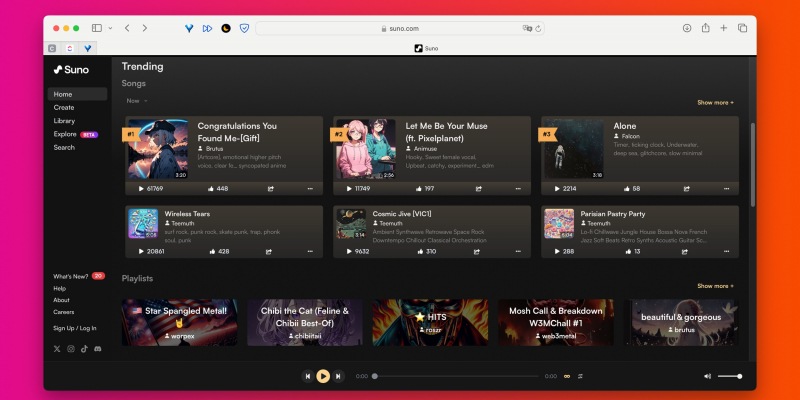Screen dimensions: 800x400
Task: Like Parisian Pastry Party
Action: point(631,252)
